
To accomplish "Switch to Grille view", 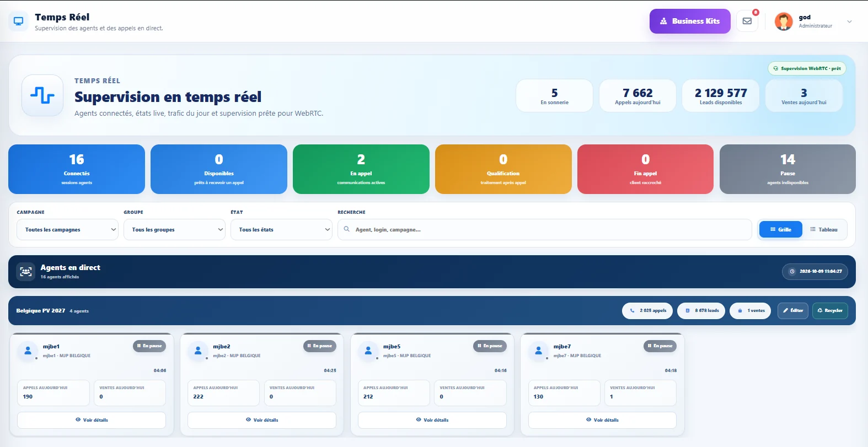I will coord(780,229).
